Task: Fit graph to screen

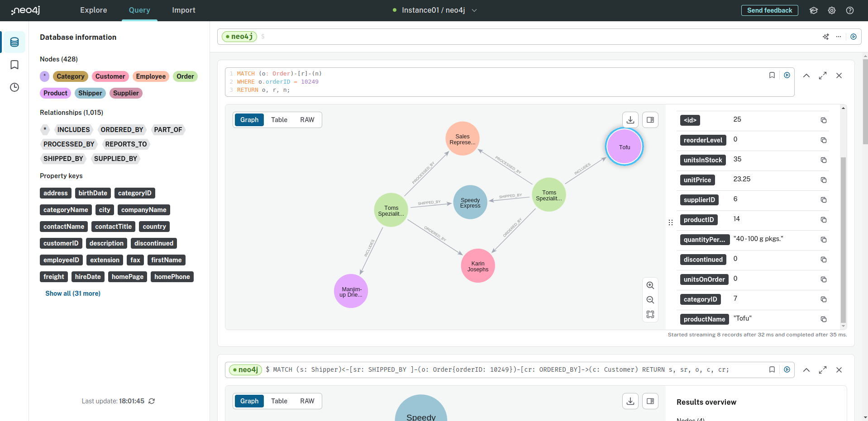Action: point(650,314)
